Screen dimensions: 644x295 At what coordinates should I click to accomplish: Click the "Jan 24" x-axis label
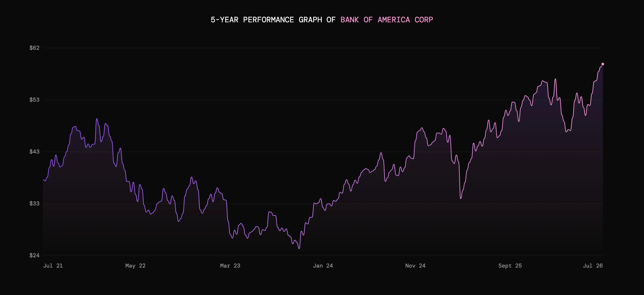tap(323, 266)
